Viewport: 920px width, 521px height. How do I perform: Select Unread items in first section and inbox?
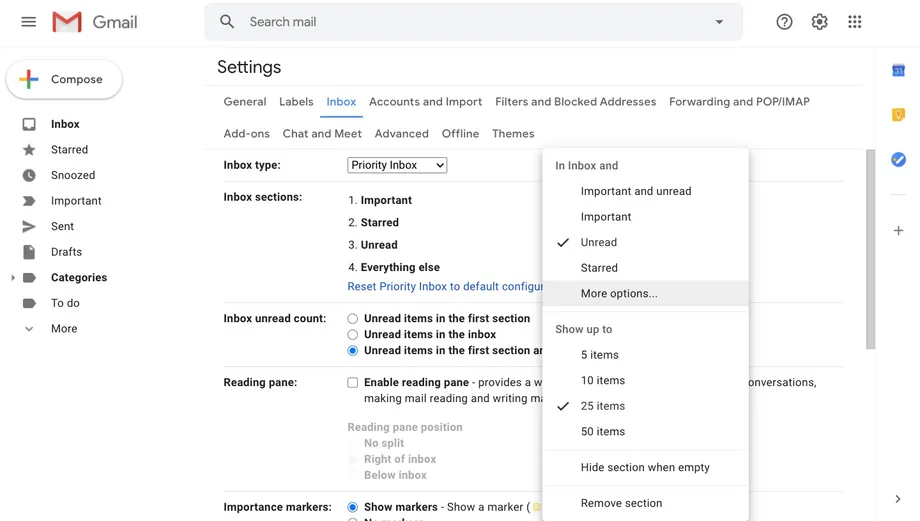click(352, 350)
